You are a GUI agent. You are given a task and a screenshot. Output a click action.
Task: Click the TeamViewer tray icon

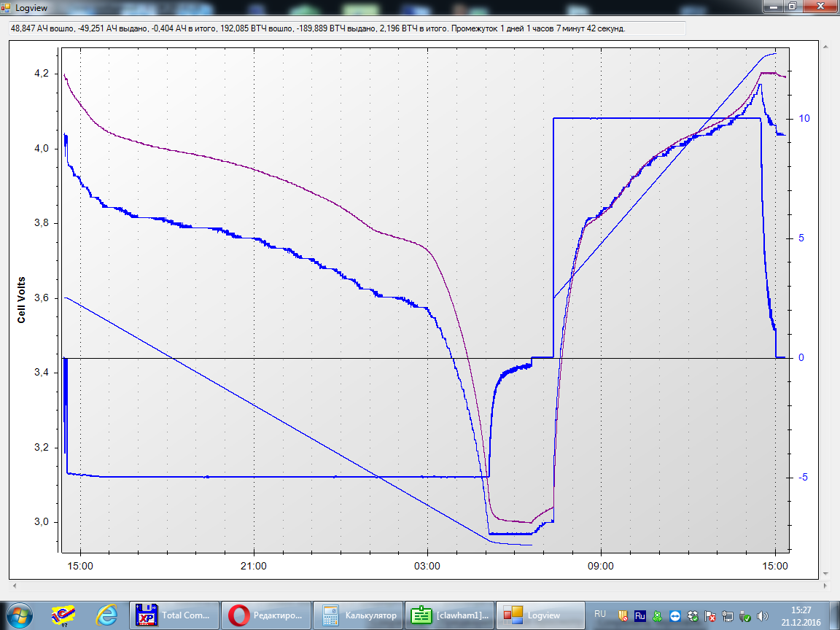pos(675,615)
